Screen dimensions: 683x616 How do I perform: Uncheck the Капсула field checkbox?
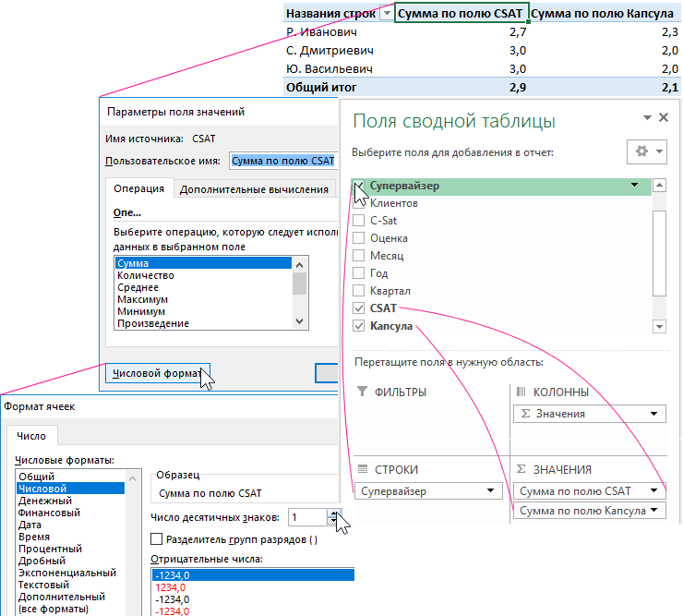pyautogui.click(x=359, y=327)
